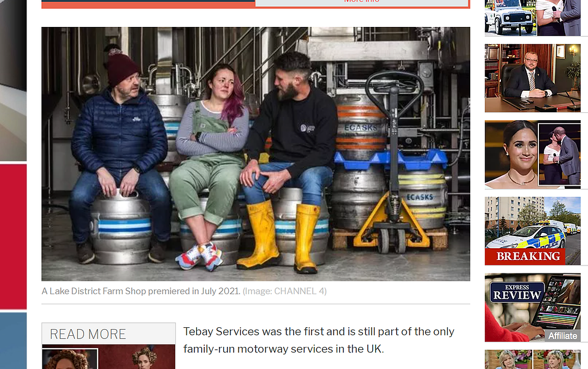Open the white Land Rover sidebar thumbnail
Viewport: 588px width, 369px height.
coord(510,18)
